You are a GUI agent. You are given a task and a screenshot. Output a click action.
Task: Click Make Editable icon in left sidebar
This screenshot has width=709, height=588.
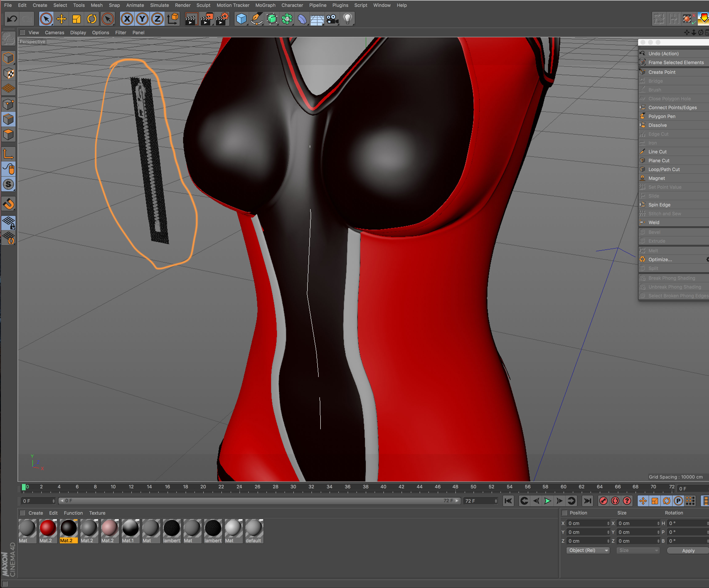point(8,39)
